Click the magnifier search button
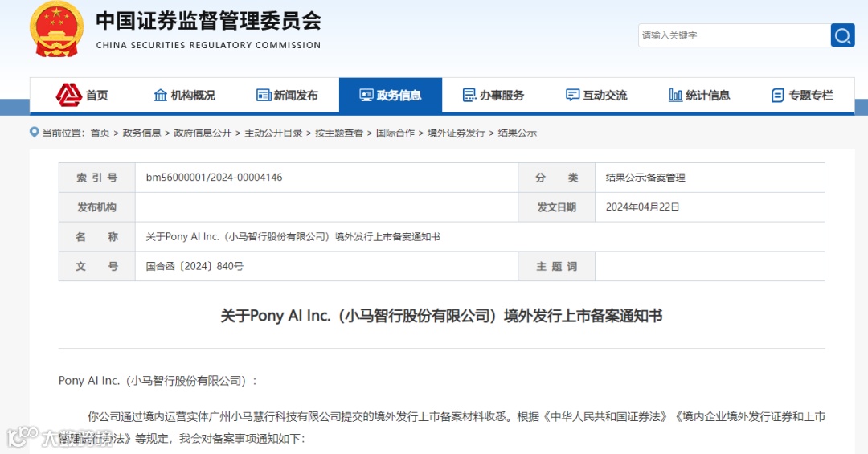The width and height of the screenshot is (868, 454). tap(842, 35)
